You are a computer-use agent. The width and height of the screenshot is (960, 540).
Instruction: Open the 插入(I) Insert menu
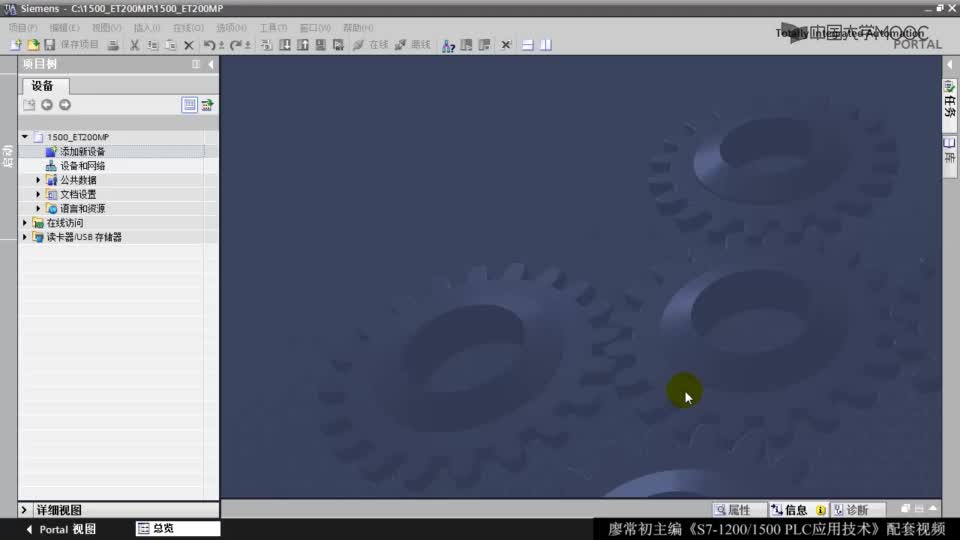(147, 28)
